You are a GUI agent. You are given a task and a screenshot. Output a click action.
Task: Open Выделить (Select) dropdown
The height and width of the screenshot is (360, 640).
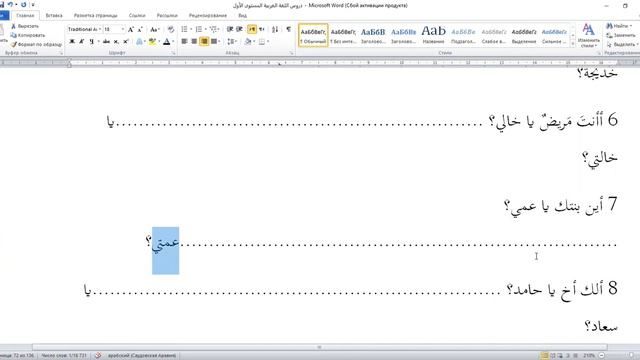coord(622,44)
